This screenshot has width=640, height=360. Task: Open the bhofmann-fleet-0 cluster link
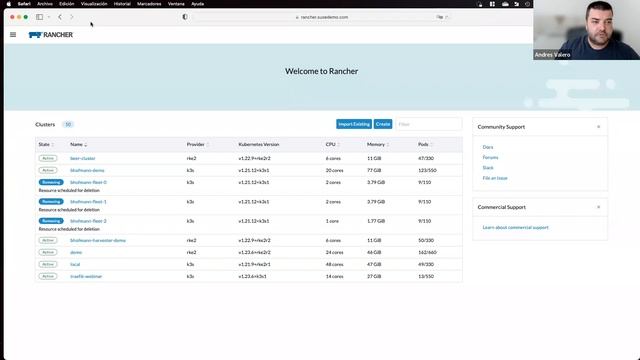[88, 182]
